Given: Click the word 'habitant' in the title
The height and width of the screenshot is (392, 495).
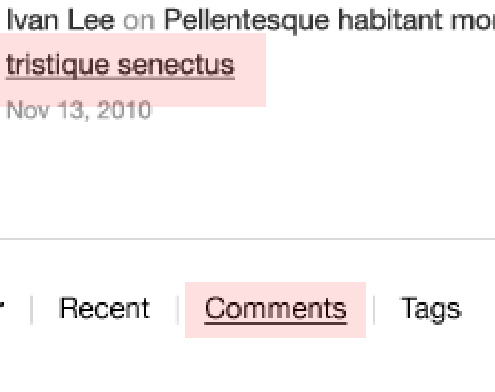Looking at the screenshot, I should pos(390,20).
